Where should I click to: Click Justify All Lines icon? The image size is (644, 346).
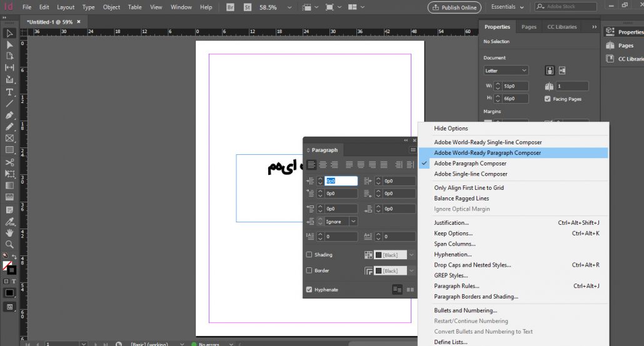pyautogui.click(x=384, y=165)
